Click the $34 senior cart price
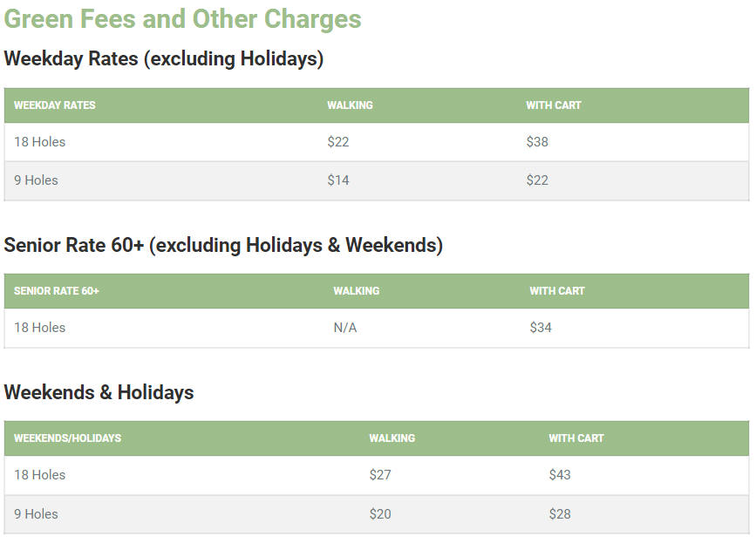This screenshot has height=550, width=756. coord(541,328)
